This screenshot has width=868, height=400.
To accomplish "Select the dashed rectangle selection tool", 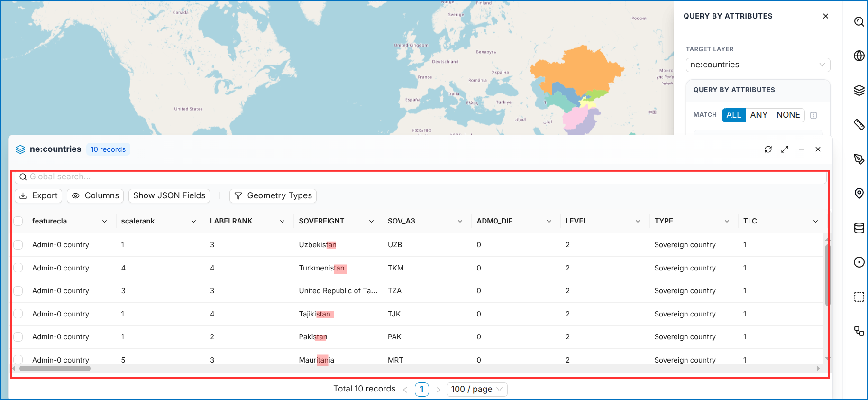I will pos(859,297).
